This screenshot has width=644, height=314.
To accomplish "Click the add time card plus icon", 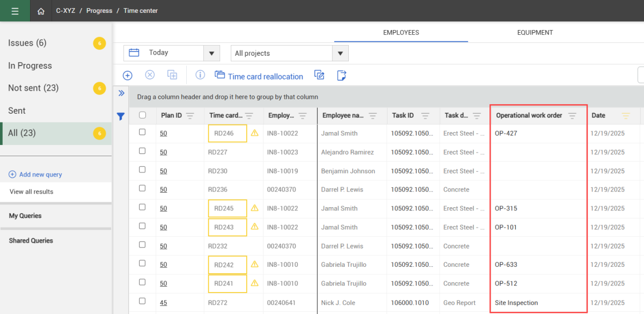I will coord(128,76).
